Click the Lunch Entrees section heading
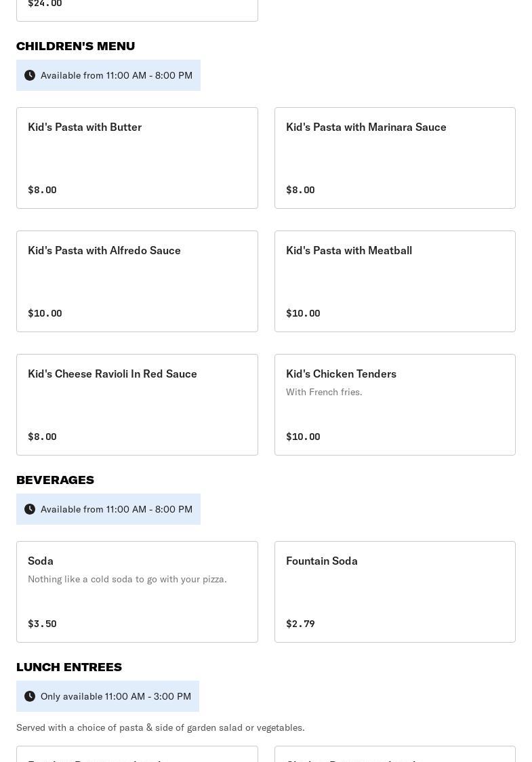This screenshot has height=762, width=532. tap(69, 667)
